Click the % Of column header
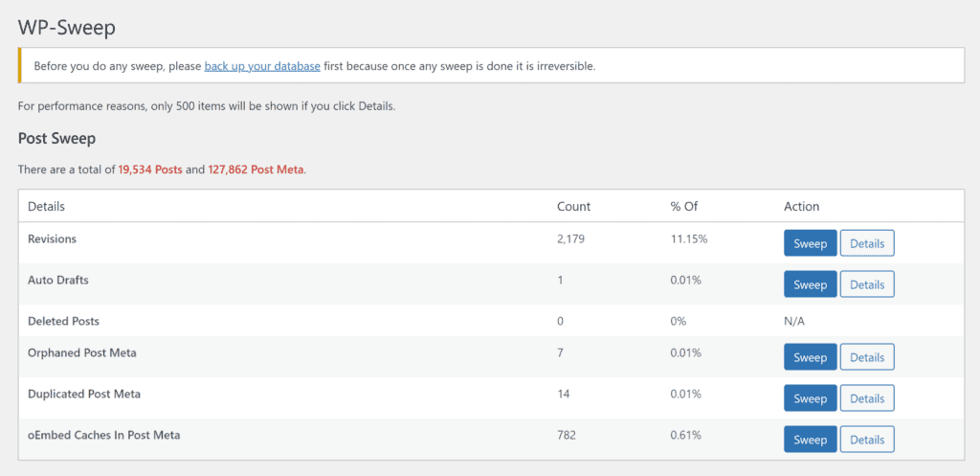Viewport: 980px width, 476px height. tap(683, 206)
